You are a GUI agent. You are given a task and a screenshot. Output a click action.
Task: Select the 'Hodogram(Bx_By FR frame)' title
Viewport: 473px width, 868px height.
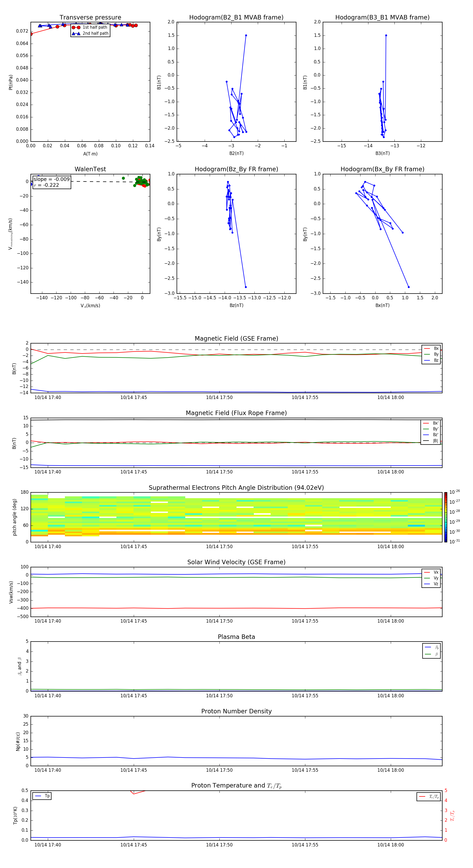click(382, 169)
